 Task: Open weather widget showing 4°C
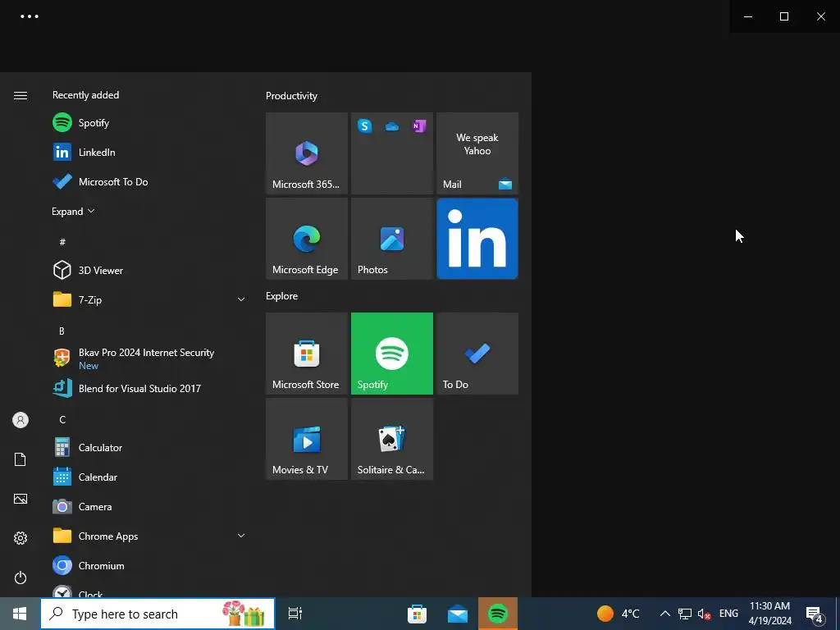(x=619, y=614)
